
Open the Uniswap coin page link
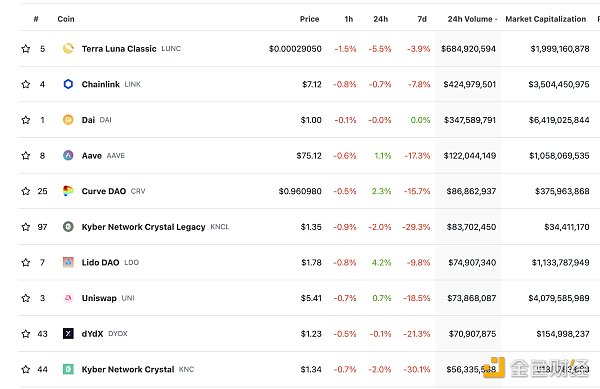(99, 298)
